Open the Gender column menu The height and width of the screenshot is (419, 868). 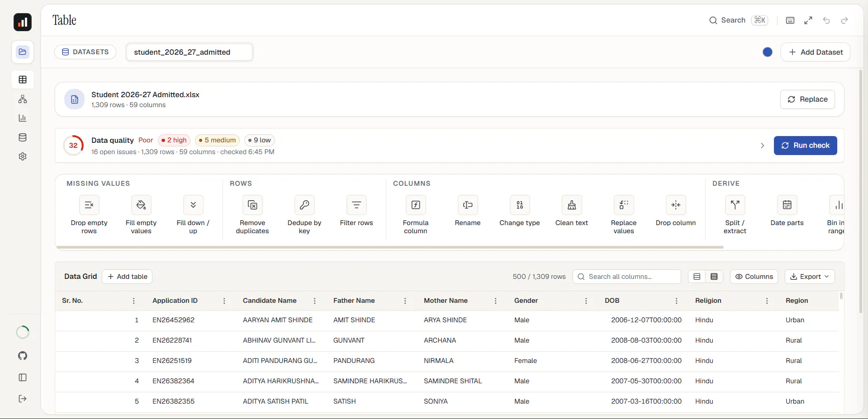(x=586, y=301)
